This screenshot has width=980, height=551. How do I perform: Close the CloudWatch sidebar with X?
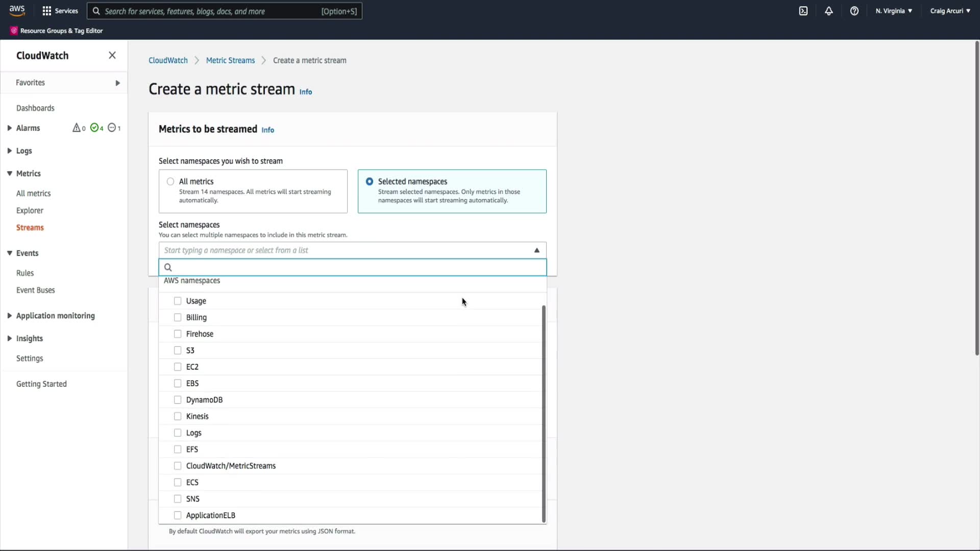(112, 55)
